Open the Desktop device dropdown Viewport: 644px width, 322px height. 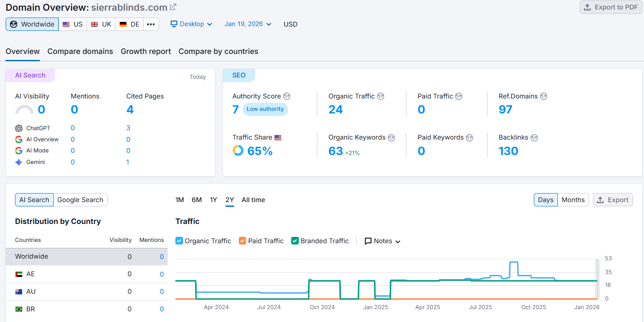[191, 24]
